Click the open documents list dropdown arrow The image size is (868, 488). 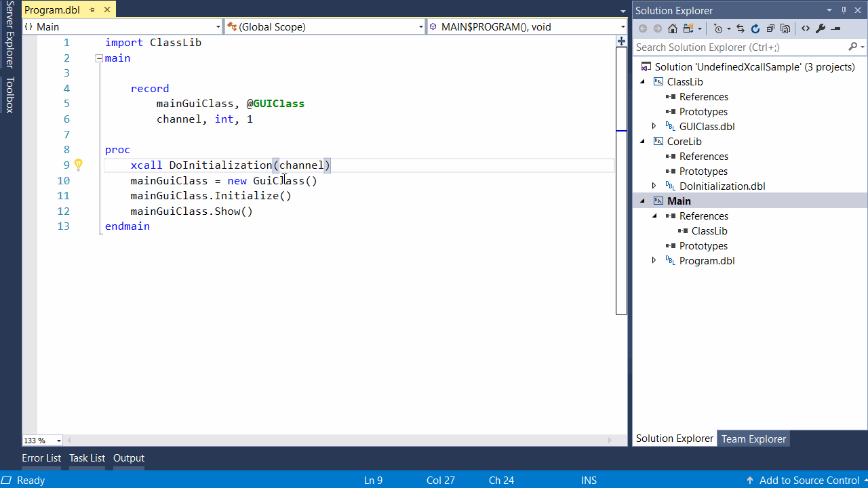point(623,12)
